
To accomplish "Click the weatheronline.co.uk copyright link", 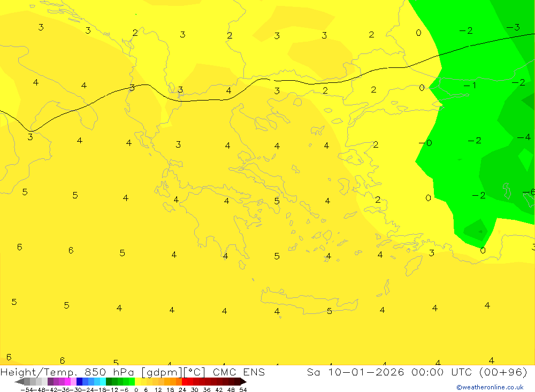I will [490, 387].
